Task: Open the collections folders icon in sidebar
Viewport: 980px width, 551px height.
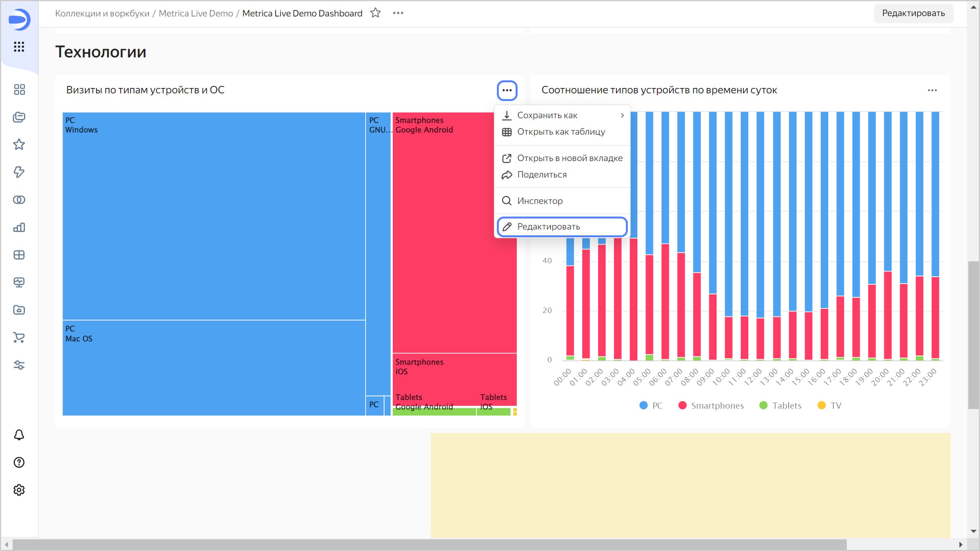Action: [19, 117]
